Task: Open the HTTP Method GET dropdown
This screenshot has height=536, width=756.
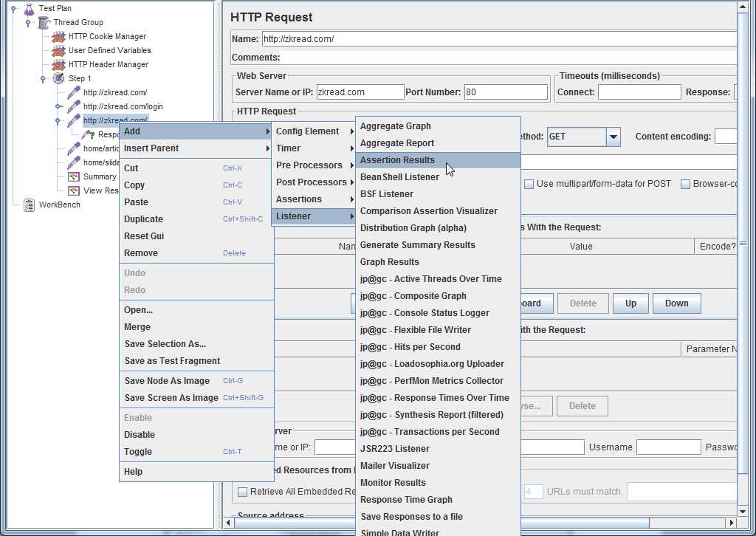Action: point(613,137)
